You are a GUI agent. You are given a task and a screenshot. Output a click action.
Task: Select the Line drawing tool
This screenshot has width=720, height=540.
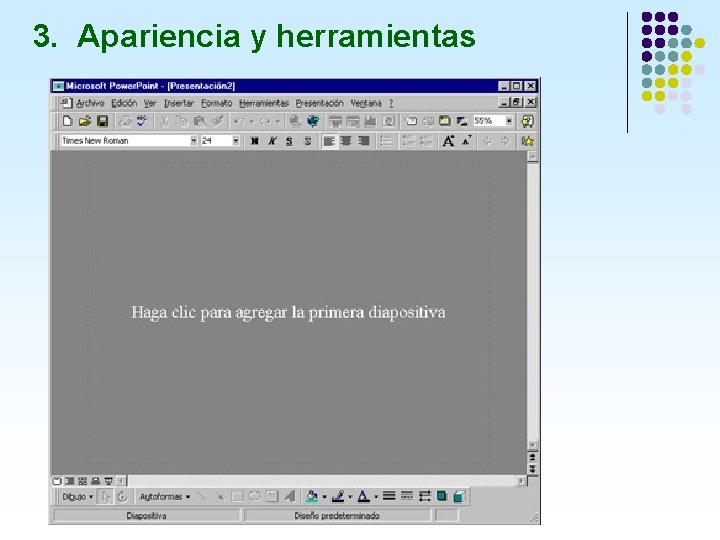click(201, 496)
